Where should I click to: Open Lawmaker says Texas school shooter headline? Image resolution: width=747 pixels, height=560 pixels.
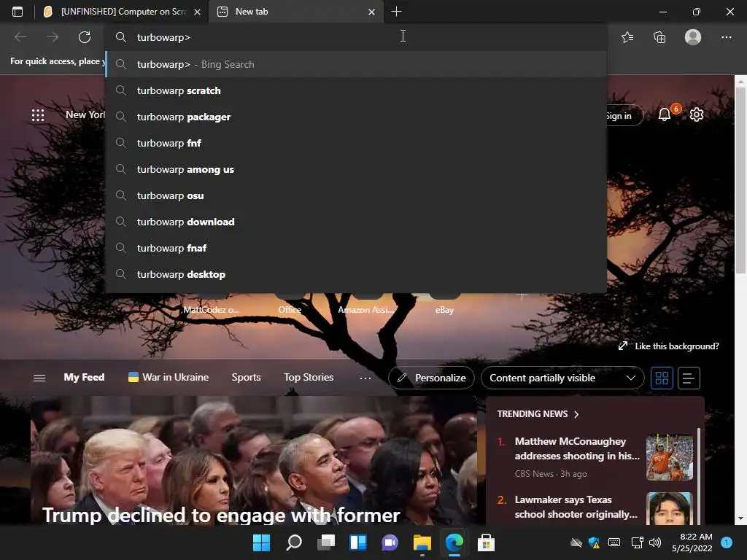[x=576, y=507]
